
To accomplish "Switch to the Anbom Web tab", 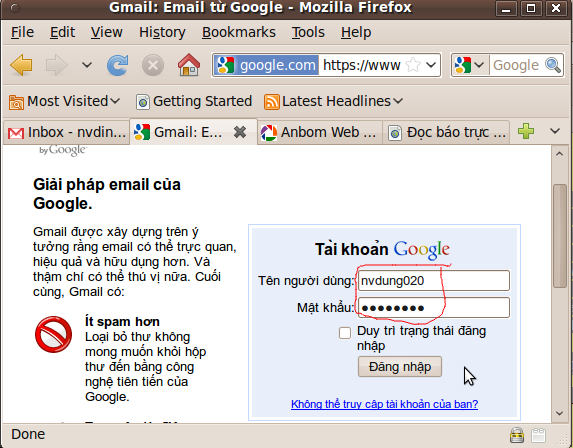I will tap(319, 132).
